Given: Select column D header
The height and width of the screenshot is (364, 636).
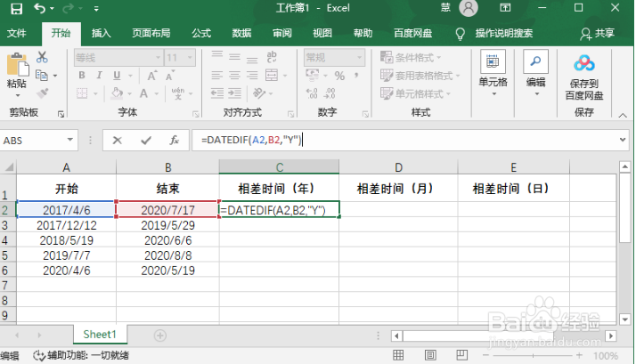Looking at the screenshot, I should (x=398, y=167).
